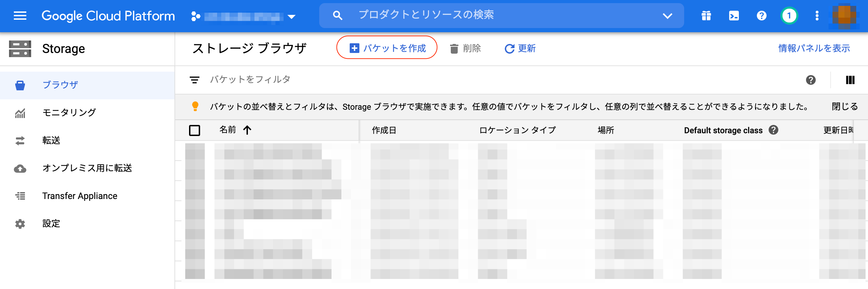
Task: Click the filter lines icon
Action: (x=195, y=80)
